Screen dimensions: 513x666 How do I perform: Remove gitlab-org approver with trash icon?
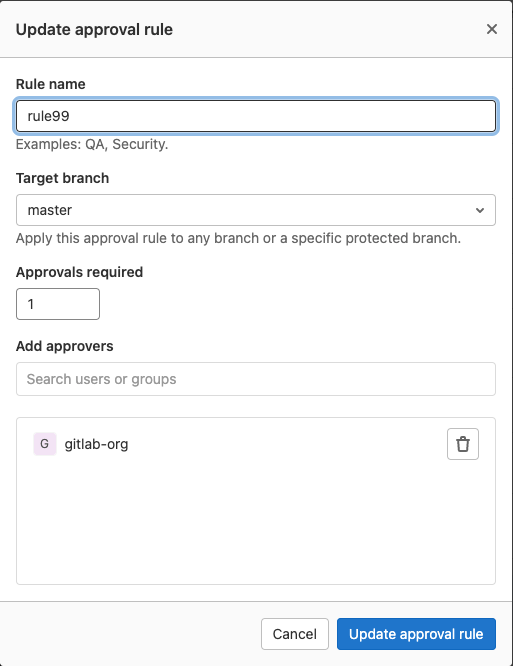coord(462,444)
